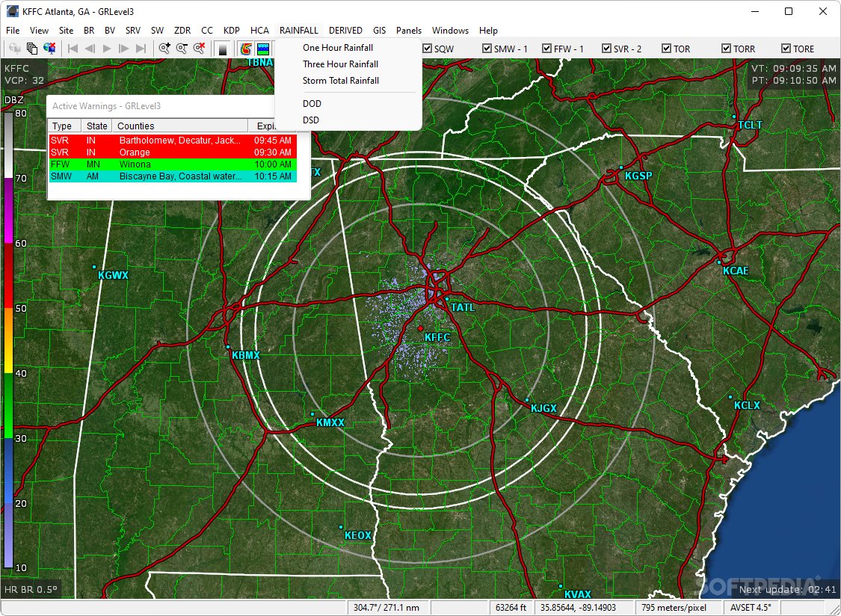Toggle the FFW - 1 checkbox
Screen dimensions: 841x616
pyautogui.click(x=547, y=49)
